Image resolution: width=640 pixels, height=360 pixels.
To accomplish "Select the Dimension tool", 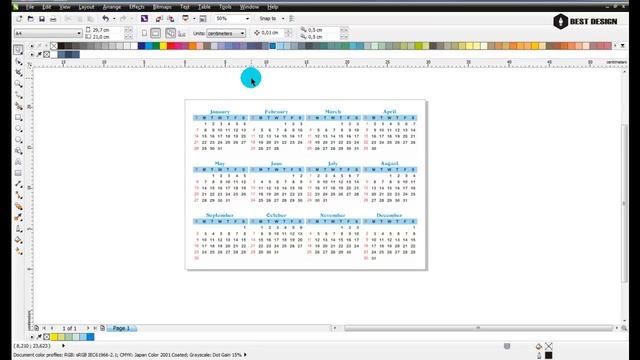I will point(18,184).
